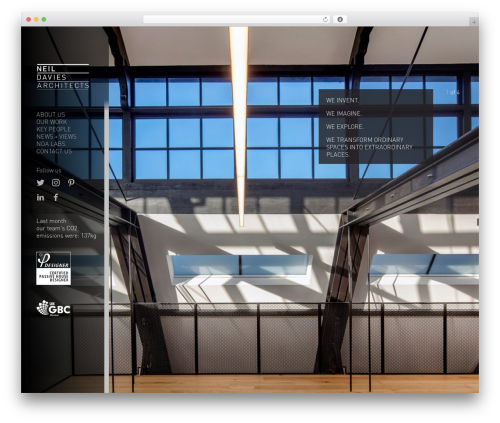Open a new browser tab
This screenshot has width=500, height=423.
pos(474,22)
